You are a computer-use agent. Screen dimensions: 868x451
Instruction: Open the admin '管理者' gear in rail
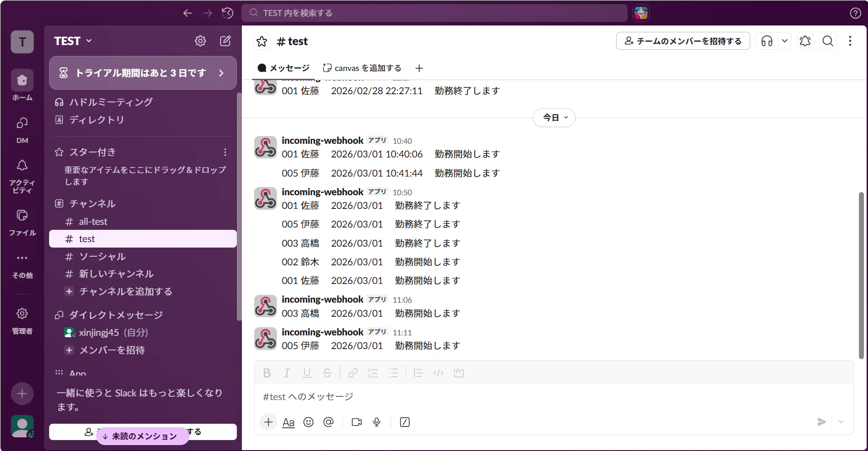(x=22, y=321)
